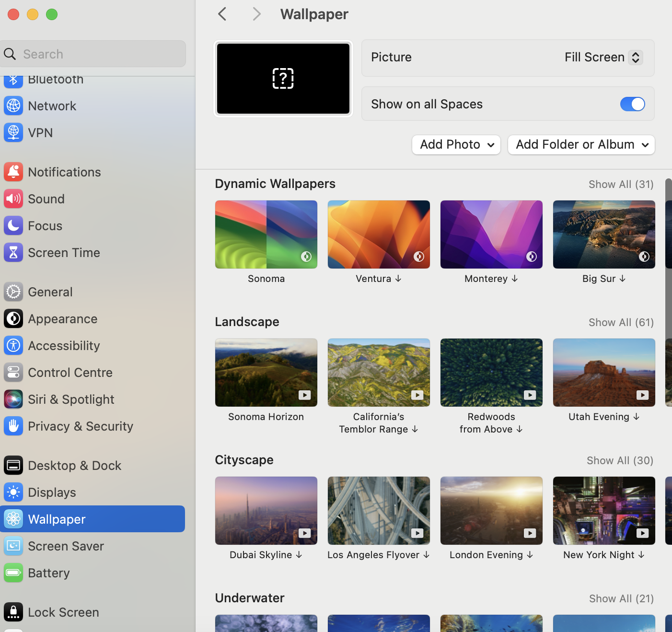This screenshot has width=672, height=632.
Task: Open Sound settings via speaker icon
Action: pyautogui.click(x=13, y=199)
